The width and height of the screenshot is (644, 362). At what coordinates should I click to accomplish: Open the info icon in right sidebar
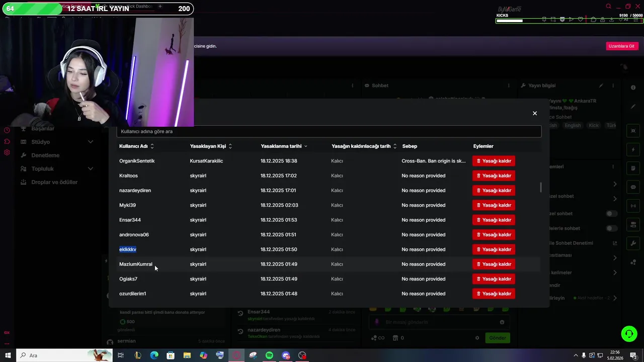point(633,87)
